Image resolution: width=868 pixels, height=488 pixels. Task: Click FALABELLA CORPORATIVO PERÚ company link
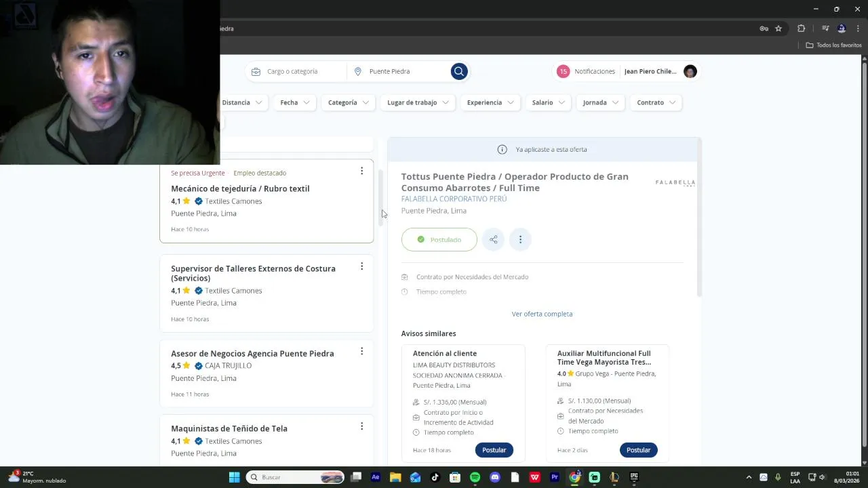click(454, 199)
